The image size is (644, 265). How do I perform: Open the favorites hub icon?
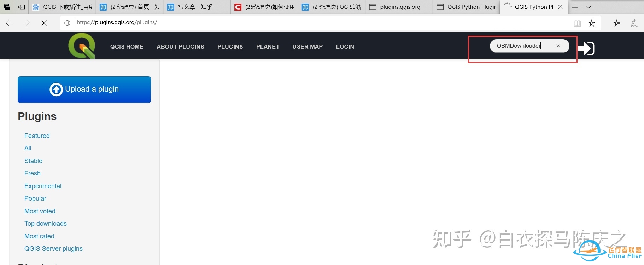click(617, 23)
